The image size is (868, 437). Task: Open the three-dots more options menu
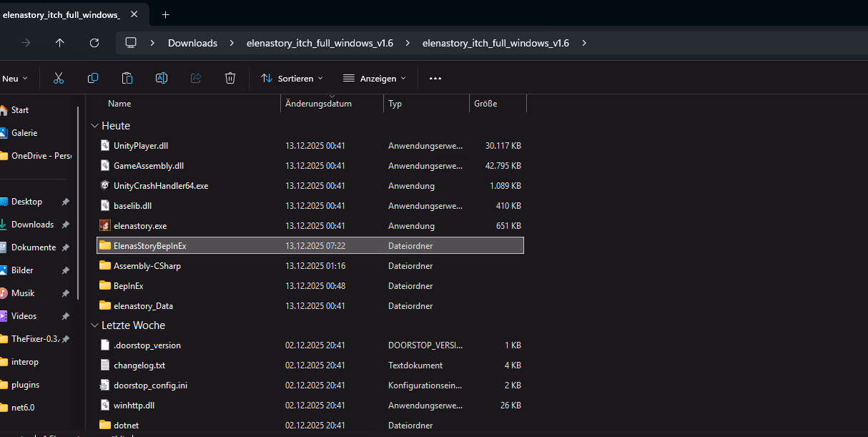tap(435, 78)
